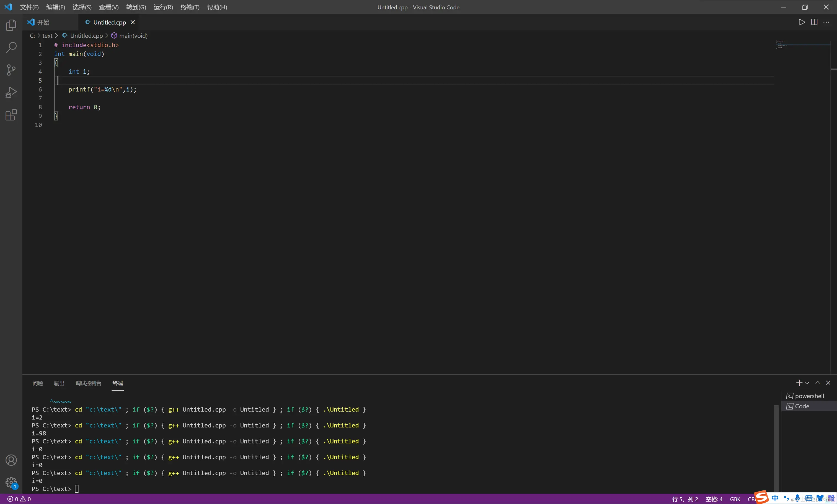Run code with the play button
This screenshot has width=837, height=504.
pyautogui.click(x=802, y=22)
